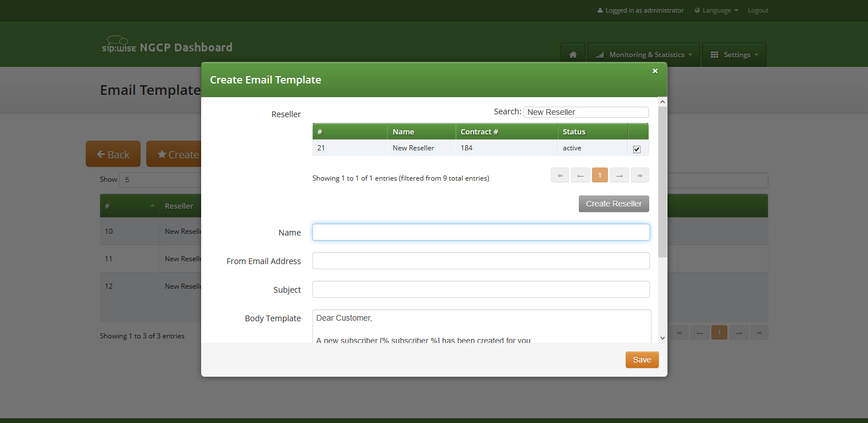Click the sip:wise NGCP Dashboard logo
The height and width of the screenshot is (423, 868).
click(x=167, y=47)
